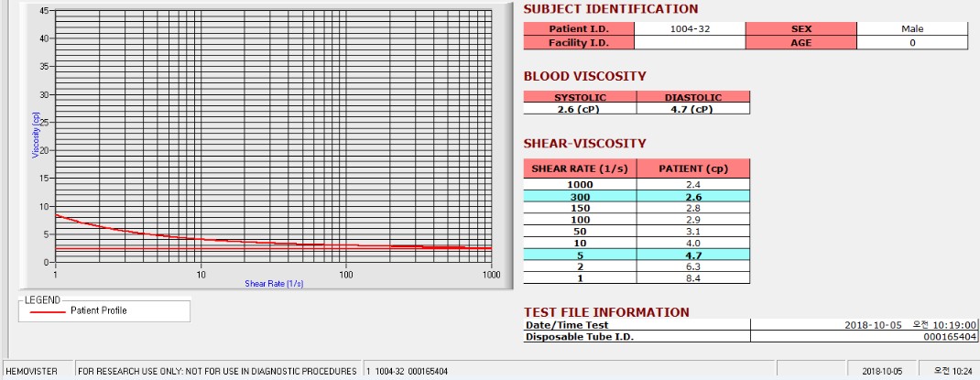Select diastolic viscosity value 4.7 (cP)
980x380 pixels.
click(x=693, y=109)
